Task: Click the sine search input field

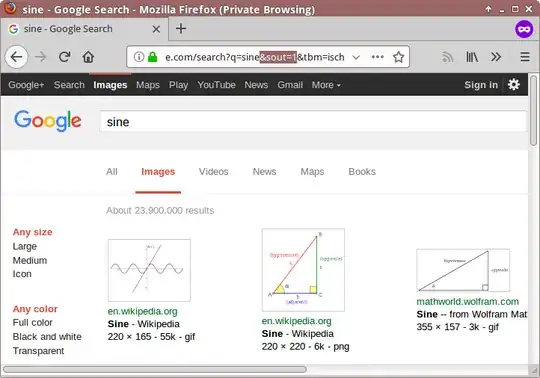Action: (x=313, y=122)
